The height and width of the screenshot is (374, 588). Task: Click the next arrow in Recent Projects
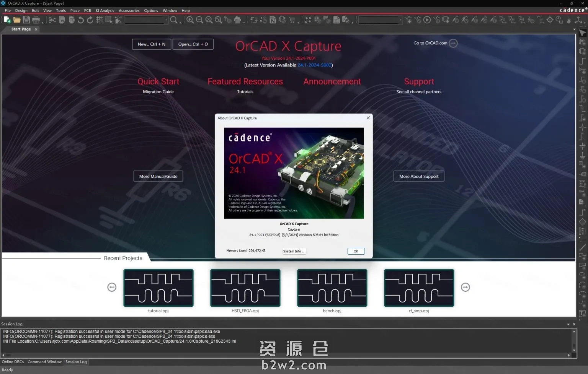(x=465, y=287)
